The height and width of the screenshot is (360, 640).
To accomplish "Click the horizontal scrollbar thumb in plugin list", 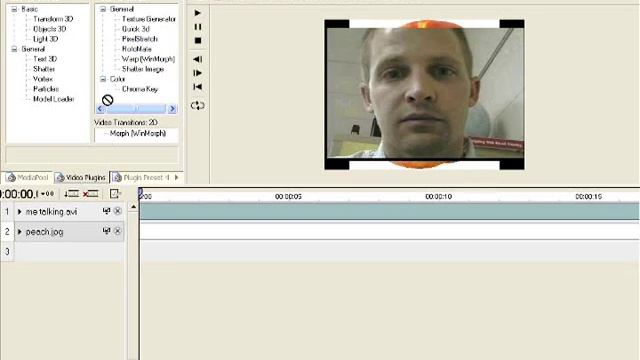I will tap(136, 109).
